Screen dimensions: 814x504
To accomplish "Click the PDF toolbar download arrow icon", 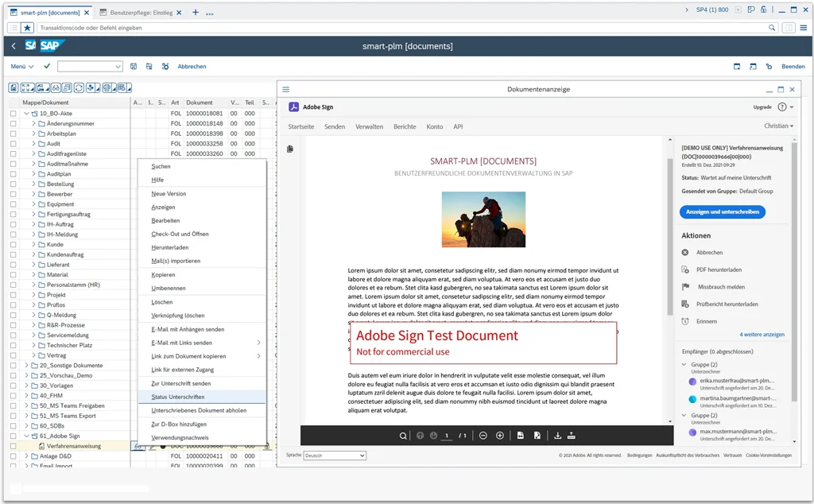I will point(557,436).
